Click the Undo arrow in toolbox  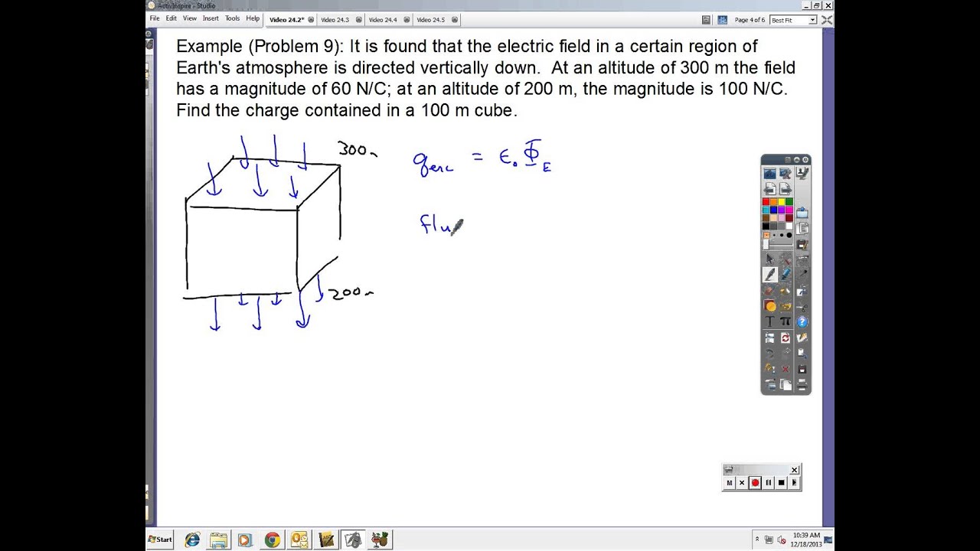[x=769, y=354]
